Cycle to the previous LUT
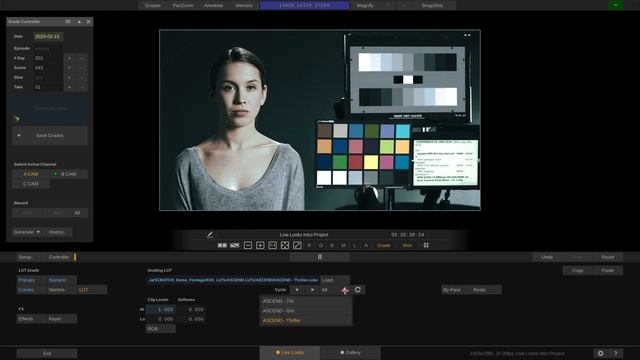The width and height of the screenshot is (640, 360). pyautogui.click(x=297, y=290)
